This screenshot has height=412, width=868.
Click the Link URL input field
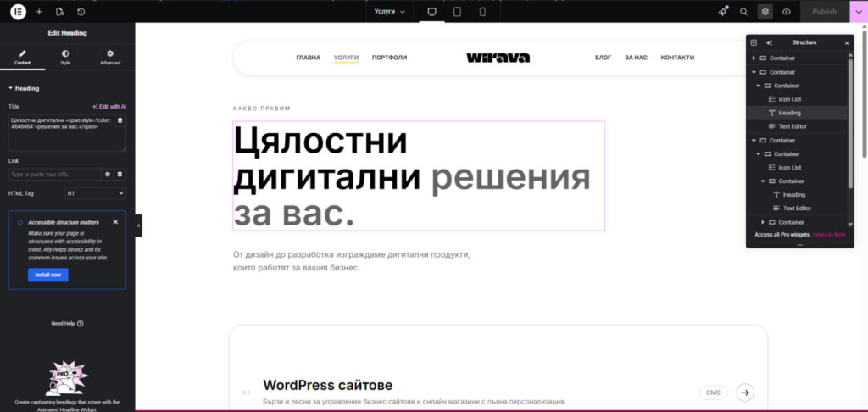(54, 174)
